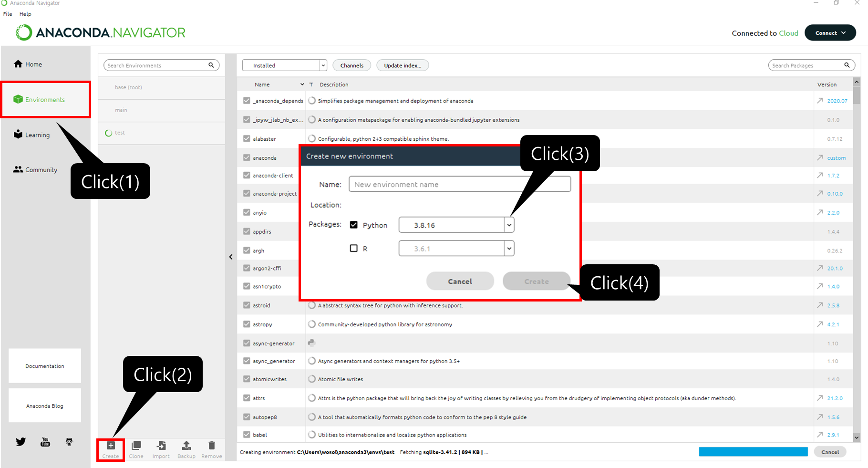Viewport: 868px width, 468px height.
Task: Switch to the Environments tab
Action: click(45, 99)
